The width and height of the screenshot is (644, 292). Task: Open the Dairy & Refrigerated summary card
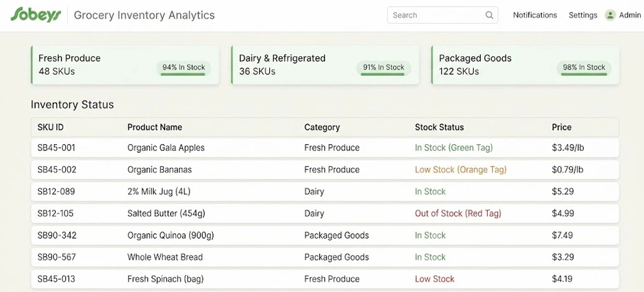pyautogui.click(x=325, y=65)
